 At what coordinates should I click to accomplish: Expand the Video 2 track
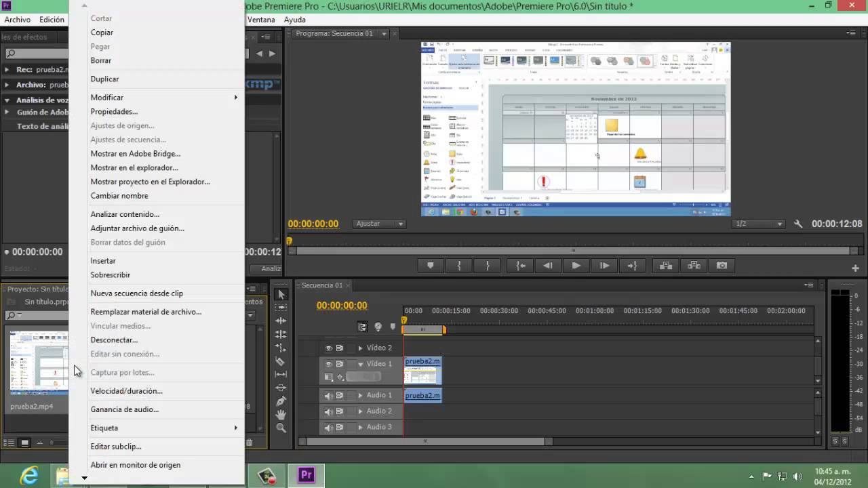click(360, 348)
